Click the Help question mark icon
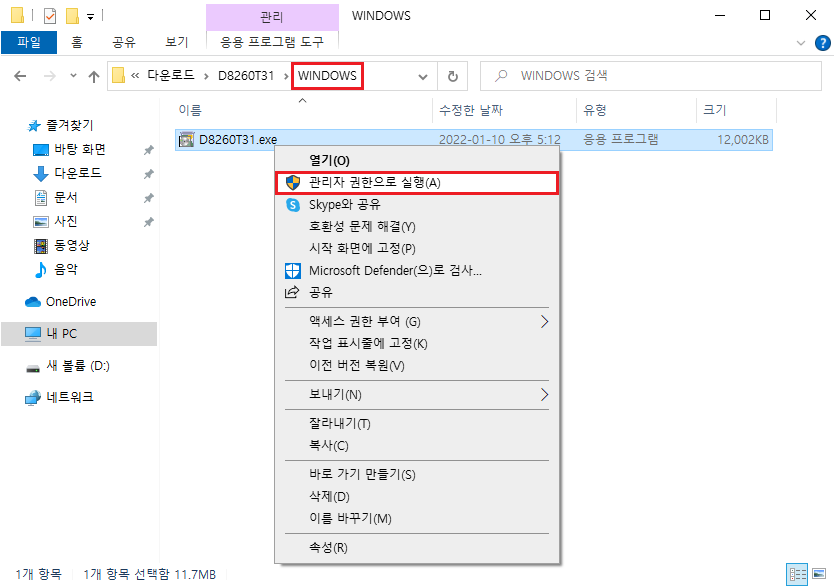Image resolution: width=835 pixels, height=587 pixels. click(x=822, y=42)
